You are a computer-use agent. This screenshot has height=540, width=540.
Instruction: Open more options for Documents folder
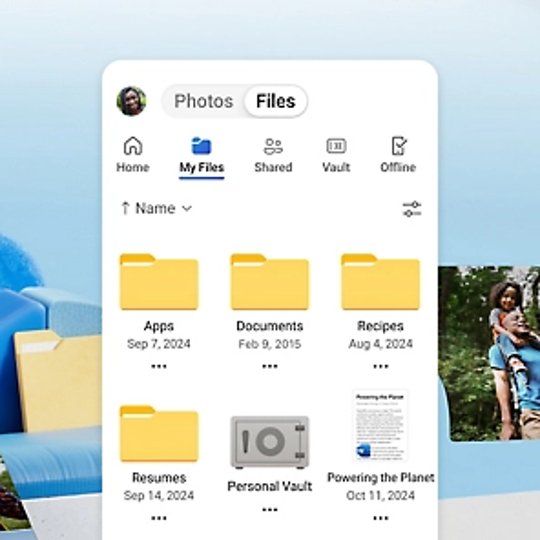(x=270, y=366)
